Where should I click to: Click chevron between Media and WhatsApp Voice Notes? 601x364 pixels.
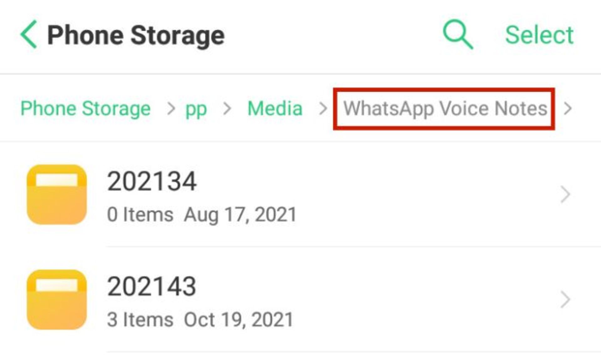pyautogui.click(x=323, y=109)
